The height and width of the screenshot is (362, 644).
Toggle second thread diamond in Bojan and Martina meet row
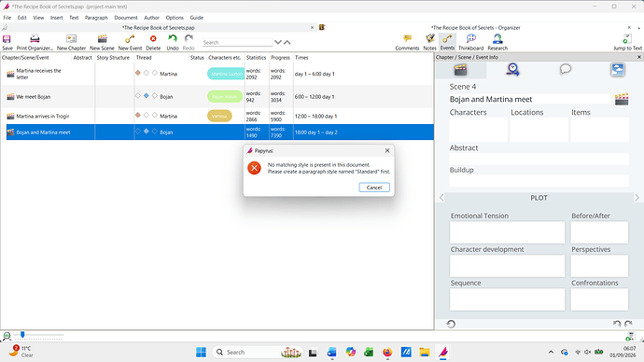pos(147,132)
